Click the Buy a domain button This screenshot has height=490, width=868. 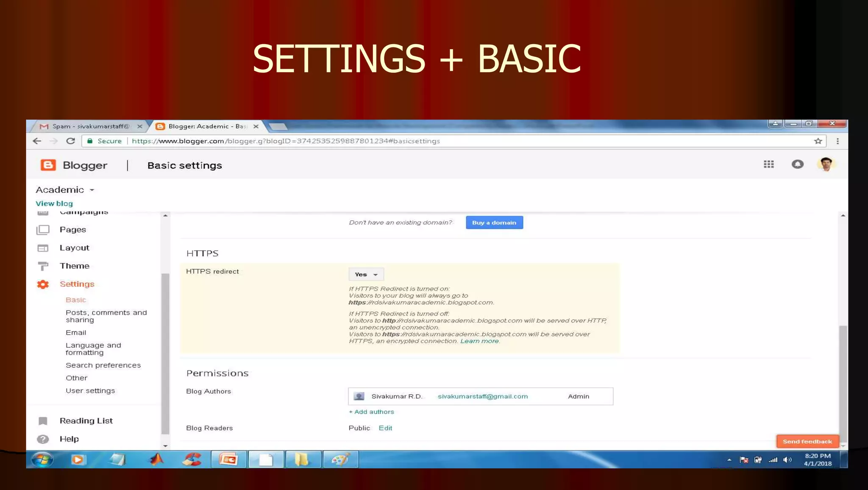point(494,223)
